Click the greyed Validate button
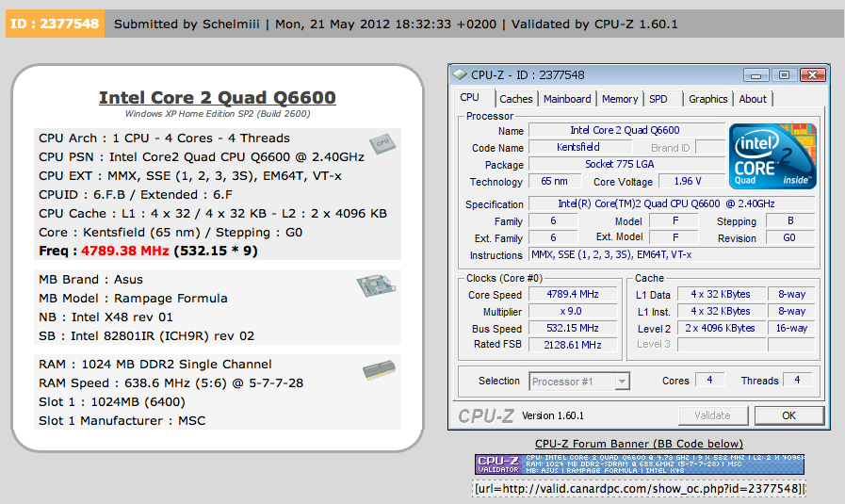Viewport: 845px width, 504px height. (x=712, y=415)
